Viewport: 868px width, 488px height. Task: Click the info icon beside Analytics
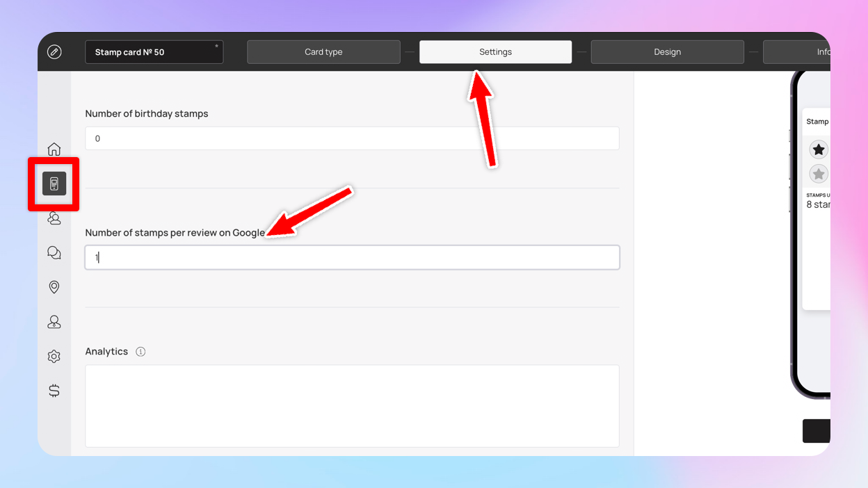140,352
